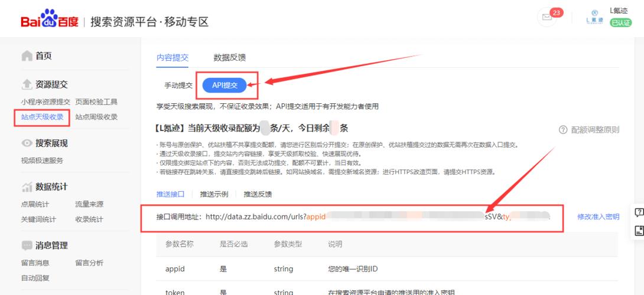Switch to the 数据反馈 tab
The width and height of the screenshot is (644, 295).
click(230, 57)
